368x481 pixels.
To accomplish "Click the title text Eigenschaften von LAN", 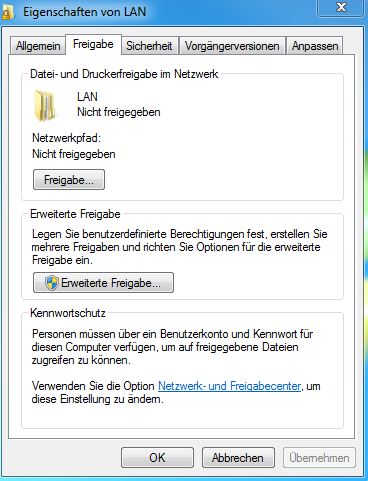I will [x=85, y=12].
